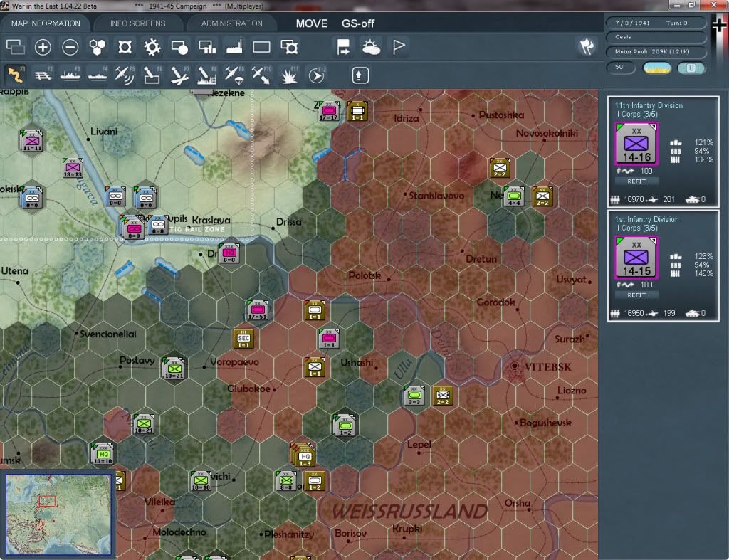Select the stacked HQ 1=3 counter
The width and height of the screenshot is (729, 560).
(x=305, y=456)
